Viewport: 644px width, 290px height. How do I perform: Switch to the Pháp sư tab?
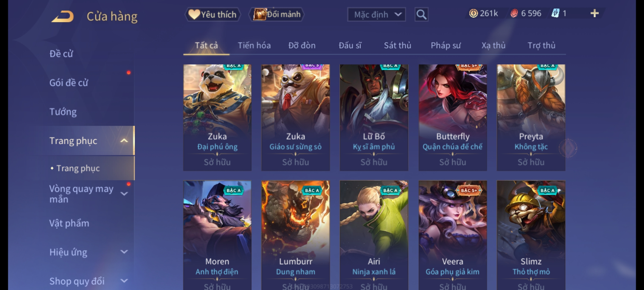pyautogui.click(x=446, y=45)
